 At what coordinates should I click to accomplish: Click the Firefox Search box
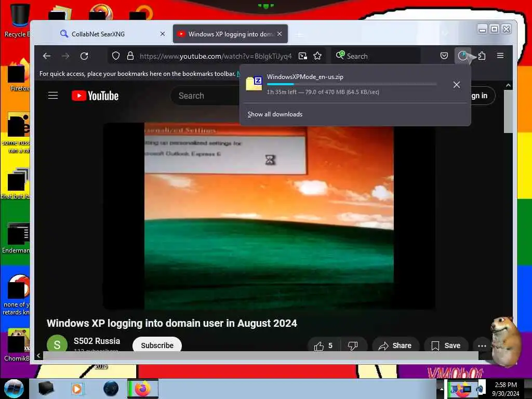tap(376, 56)
